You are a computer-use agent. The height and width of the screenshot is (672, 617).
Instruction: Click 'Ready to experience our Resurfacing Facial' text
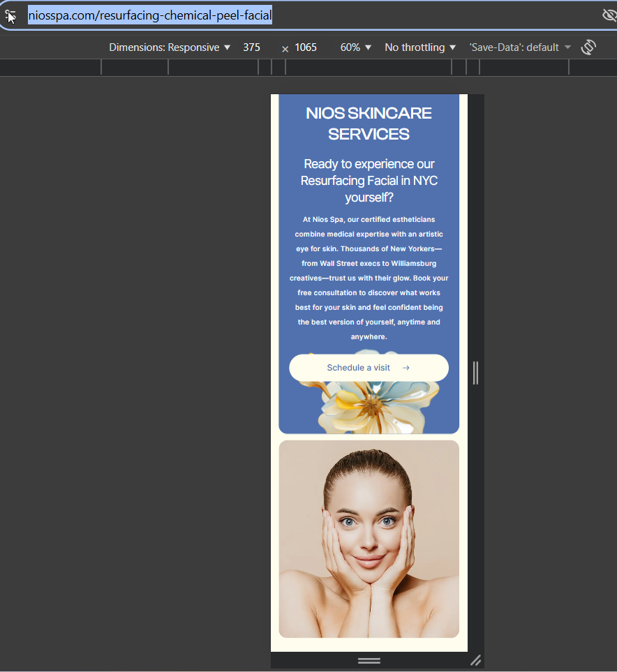[369, 181]
